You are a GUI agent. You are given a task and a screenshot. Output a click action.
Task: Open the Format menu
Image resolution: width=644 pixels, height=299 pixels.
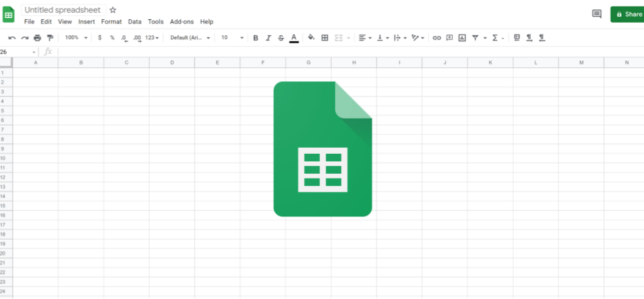click(111, 22)
